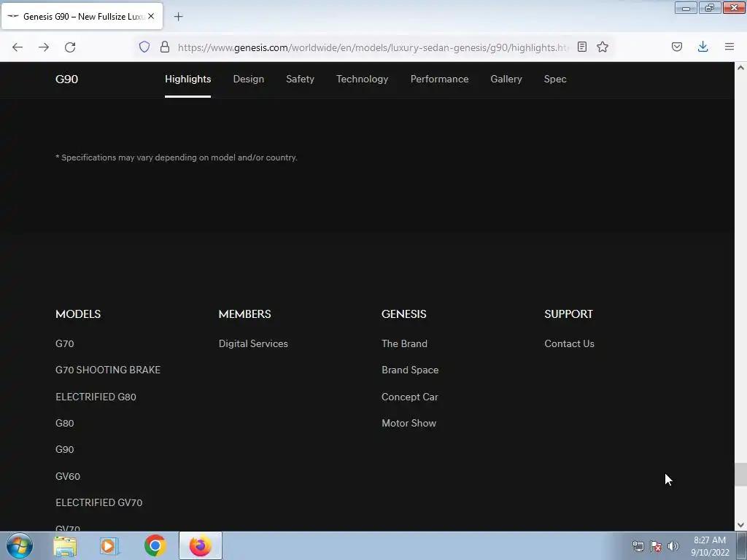Open the volume speaker tray icon
The width and height of the screenshot is (747, 560).
[673, 546]
